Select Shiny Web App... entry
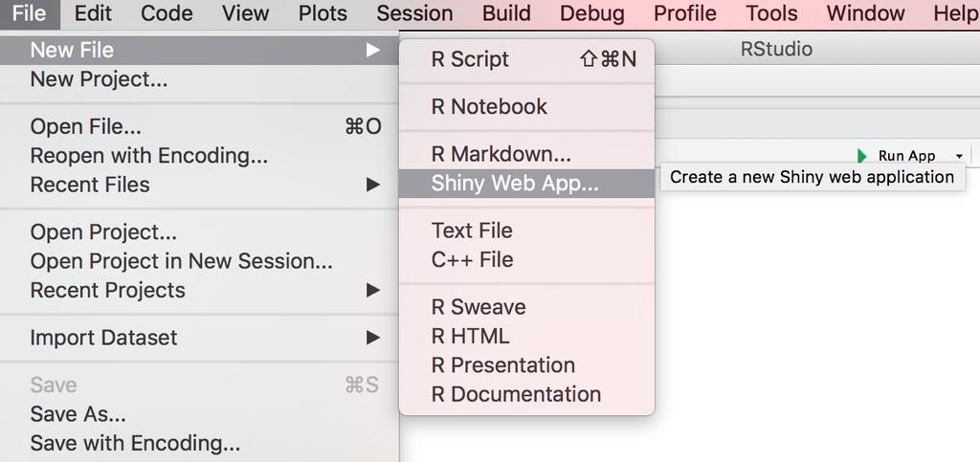This screenshot has width=980, height=462. click(x=527, y=184)
